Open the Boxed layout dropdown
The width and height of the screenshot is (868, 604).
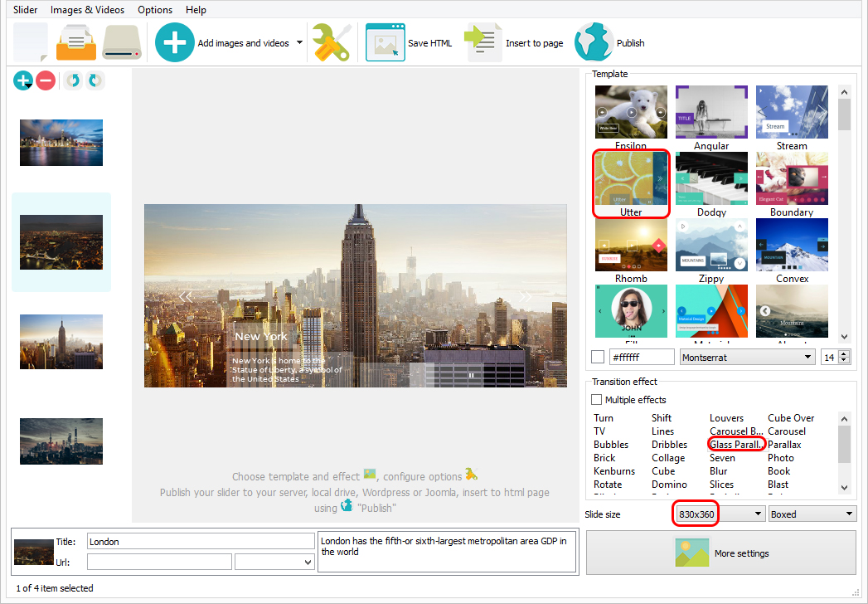pos(812,514)
